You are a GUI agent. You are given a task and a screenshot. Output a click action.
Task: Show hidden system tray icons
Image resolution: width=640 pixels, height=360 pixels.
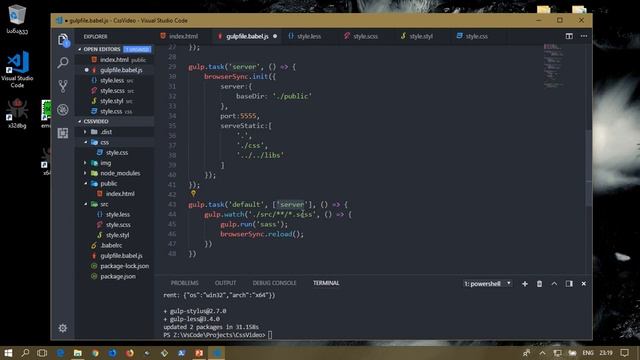[x=542, y=353]
